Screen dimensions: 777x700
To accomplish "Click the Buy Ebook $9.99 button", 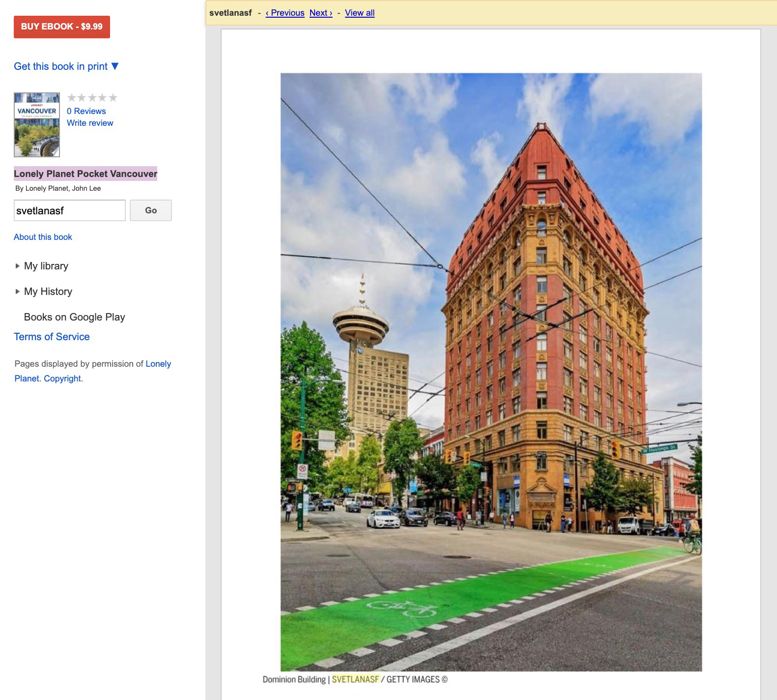I will click(62, 27).
